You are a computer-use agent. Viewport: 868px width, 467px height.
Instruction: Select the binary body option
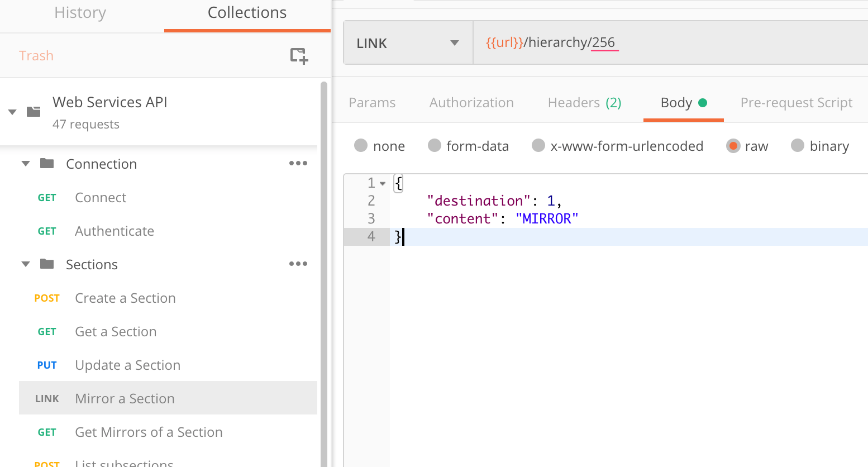[x=798, y=146]
